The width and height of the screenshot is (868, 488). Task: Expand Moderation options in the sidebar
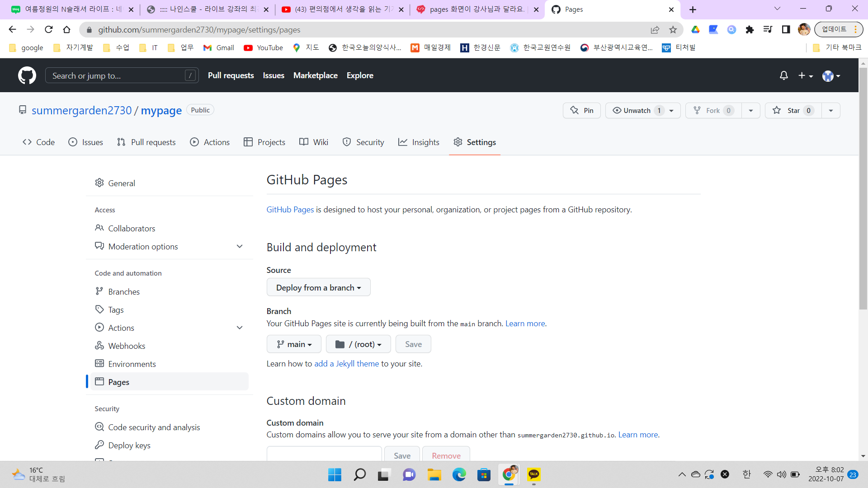coord(240,247)
